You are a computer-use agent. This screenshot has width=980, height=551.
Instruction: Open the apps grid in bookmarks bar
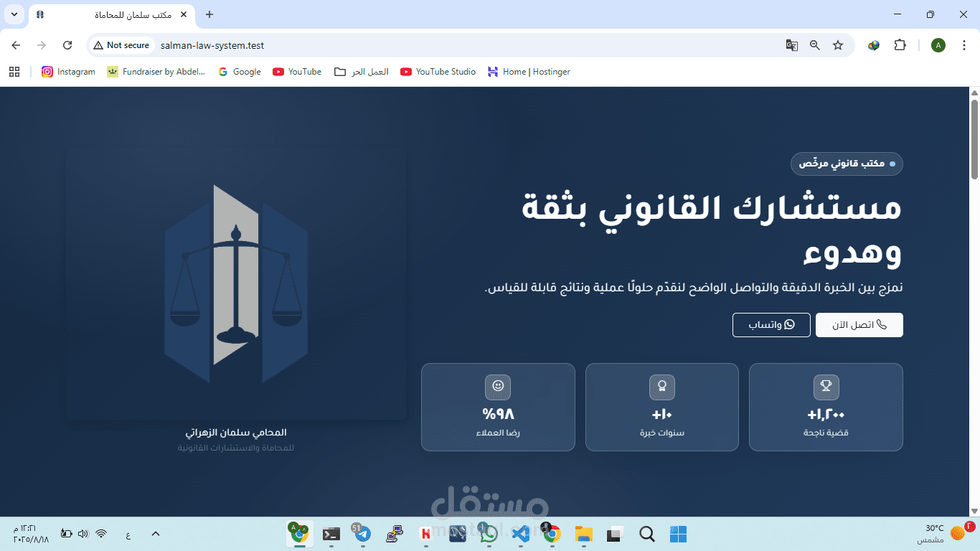click(14, 72)
